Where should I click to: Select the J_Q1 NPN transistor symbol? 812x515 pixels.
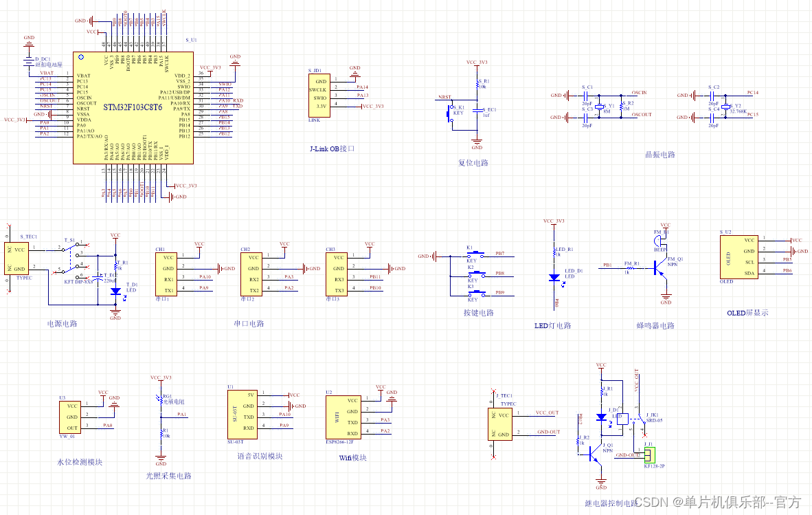[x=594, y=456]
